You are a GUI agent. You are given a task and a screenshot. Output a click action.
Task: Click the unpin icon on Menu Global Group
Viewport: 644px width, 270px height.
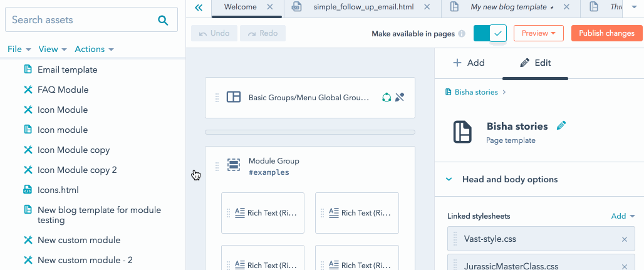[x=400, y=97]
